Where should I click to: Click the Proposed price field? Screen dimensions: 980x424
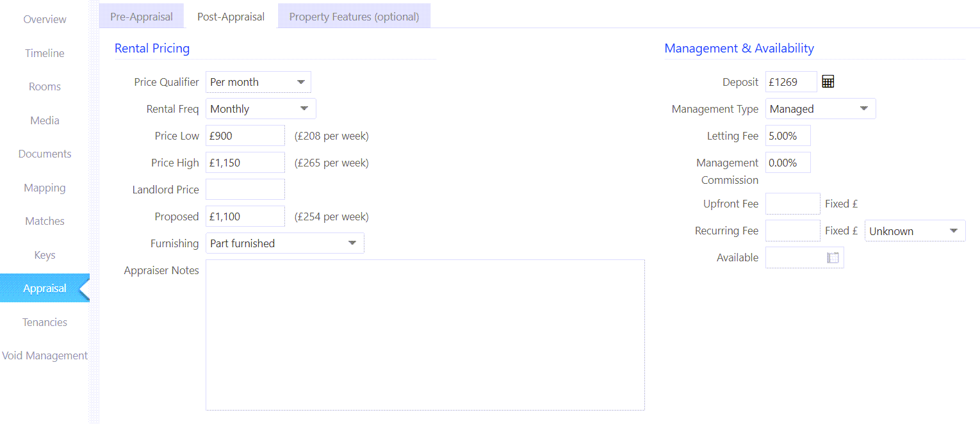[245, 216]
